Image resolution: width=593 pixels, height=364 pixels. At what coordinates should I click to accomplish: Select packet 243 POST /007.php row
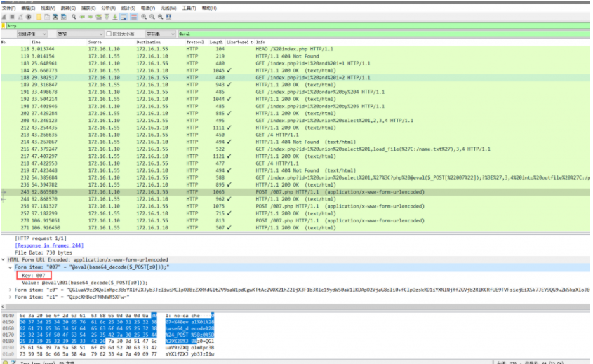click(295, 192)
